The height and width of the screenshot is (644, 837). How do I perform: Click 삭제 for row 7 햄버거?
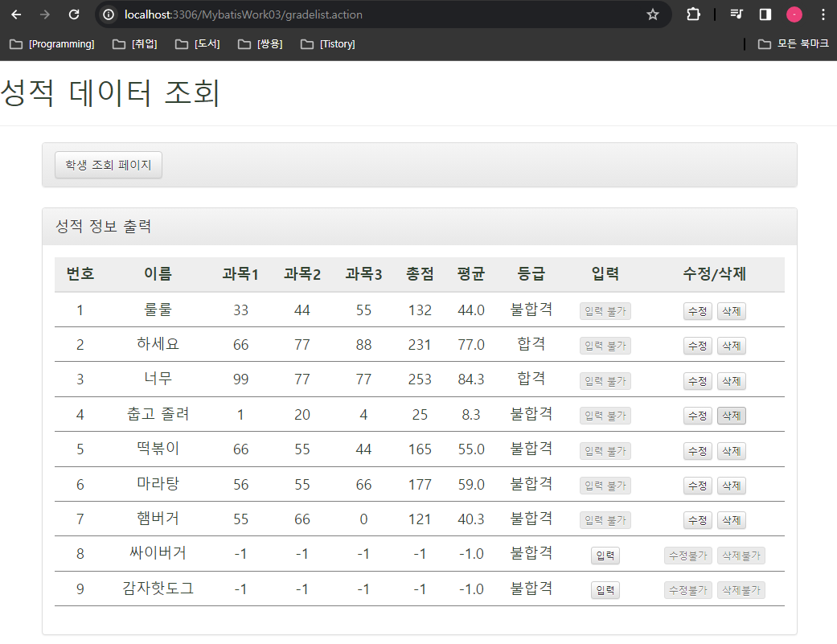pos(732,520)
